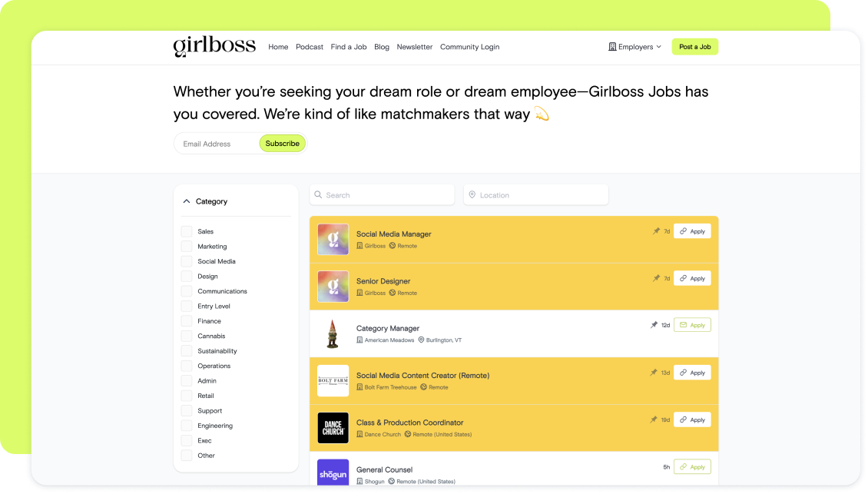Tick the Engineering category checkbox

point(187,426)
